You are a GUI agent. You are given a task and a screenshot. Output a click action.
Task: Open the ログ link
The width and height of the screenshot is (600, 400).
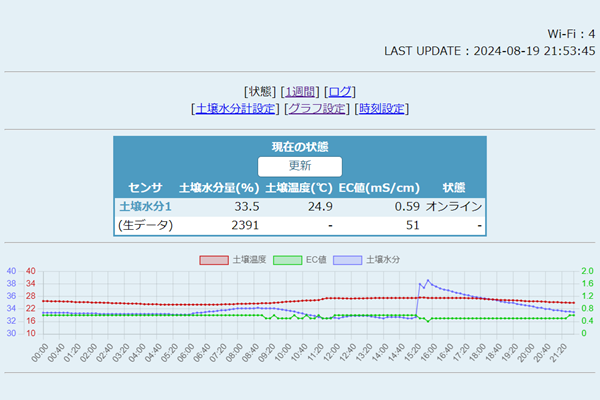click(340, 91)
